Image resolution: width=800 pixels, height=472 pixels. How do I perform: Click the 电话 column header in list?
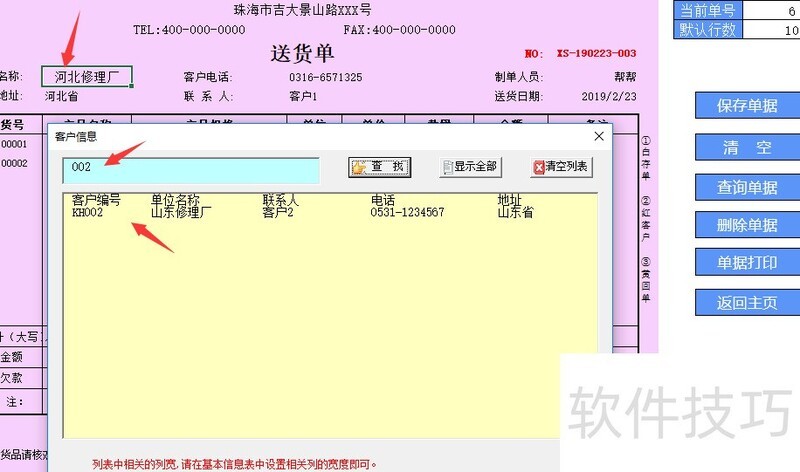[383, 200]
